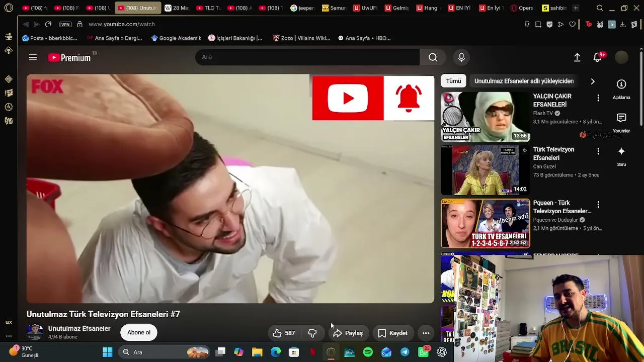Open a new browser tab
The image size is (644, 362).
pos(576,8)
